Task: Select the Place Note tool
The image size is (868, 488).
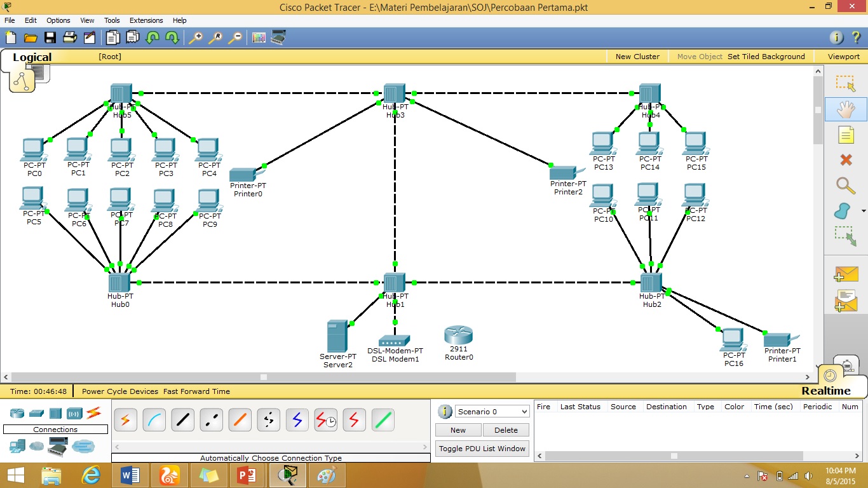Action: pos(845,135)
